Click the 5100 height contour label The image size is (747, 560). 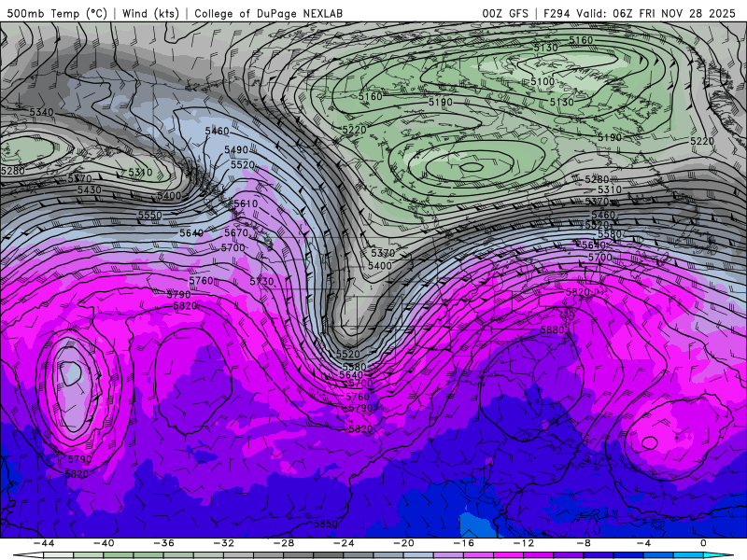coord(543,81)
